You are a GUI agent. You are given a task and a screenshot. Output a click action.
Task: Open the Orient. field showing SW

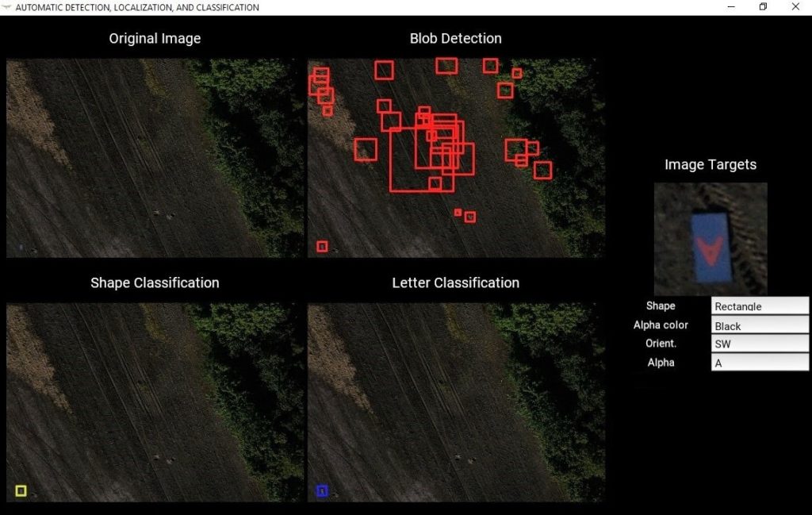pos(759,344)
